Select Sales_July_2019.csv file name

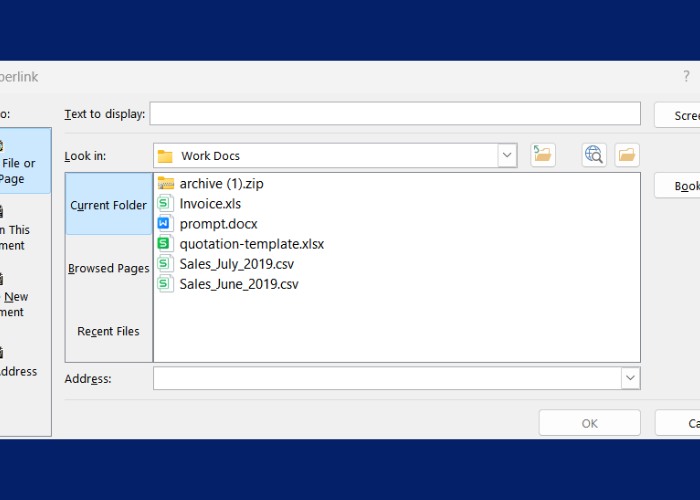click(237, 264)
